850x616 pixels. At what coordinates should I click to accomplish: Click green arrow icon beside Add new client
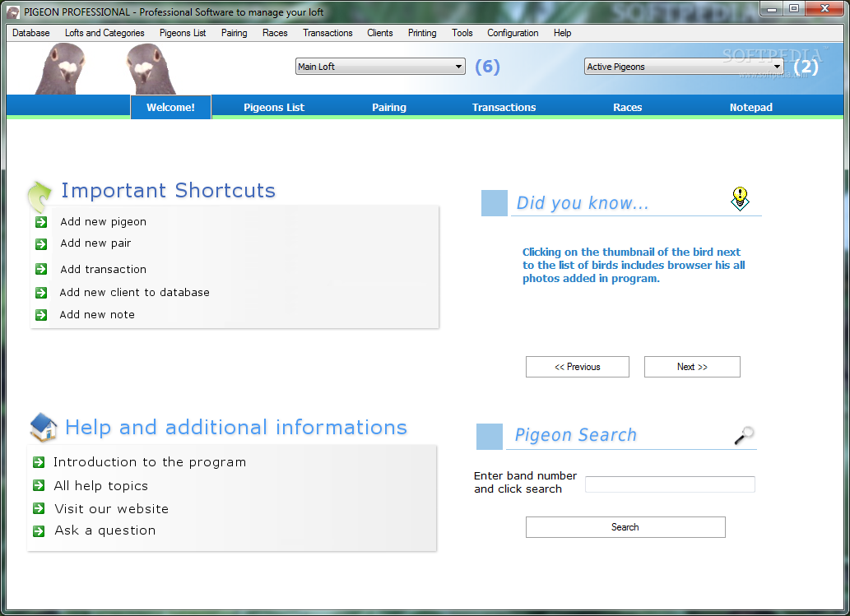(41, 293)
